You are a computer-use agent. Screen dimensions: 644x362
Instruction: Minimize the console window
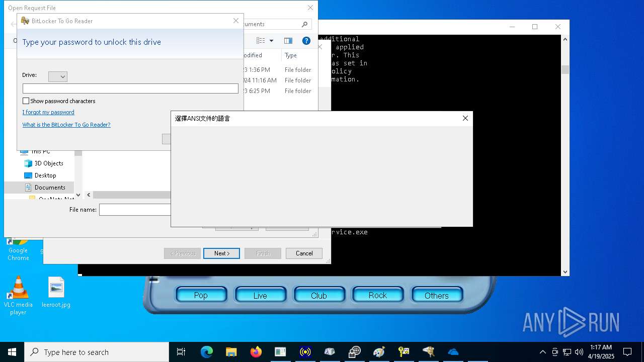pos(512,27)
